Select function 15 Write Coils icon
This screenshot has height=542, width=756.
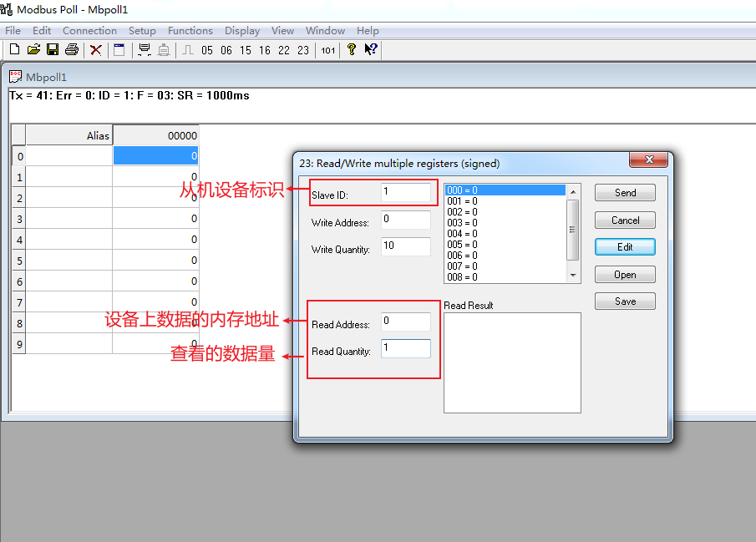244,49
